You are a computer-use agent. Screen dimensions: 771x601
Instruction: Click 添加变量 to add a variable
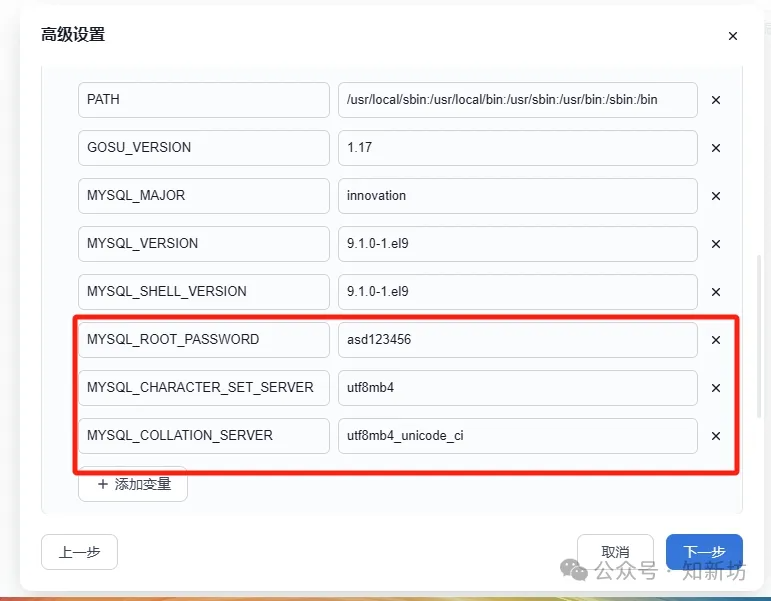[x=133, y=484]
